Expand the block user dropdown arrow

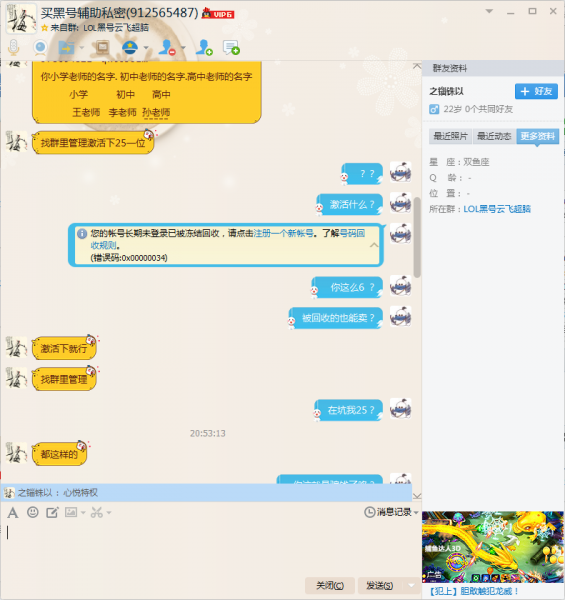pos(183,48)
